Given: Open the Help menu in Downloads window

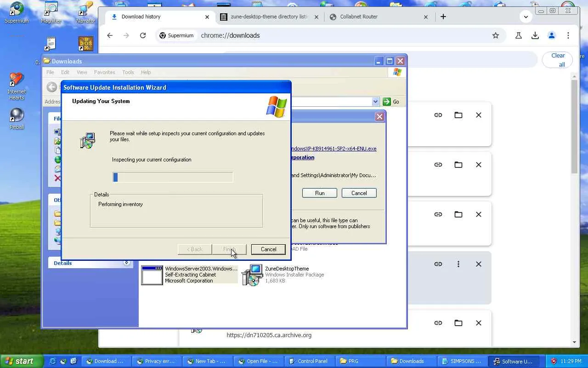Looking at the screenshot, I should tap(146, 72).
